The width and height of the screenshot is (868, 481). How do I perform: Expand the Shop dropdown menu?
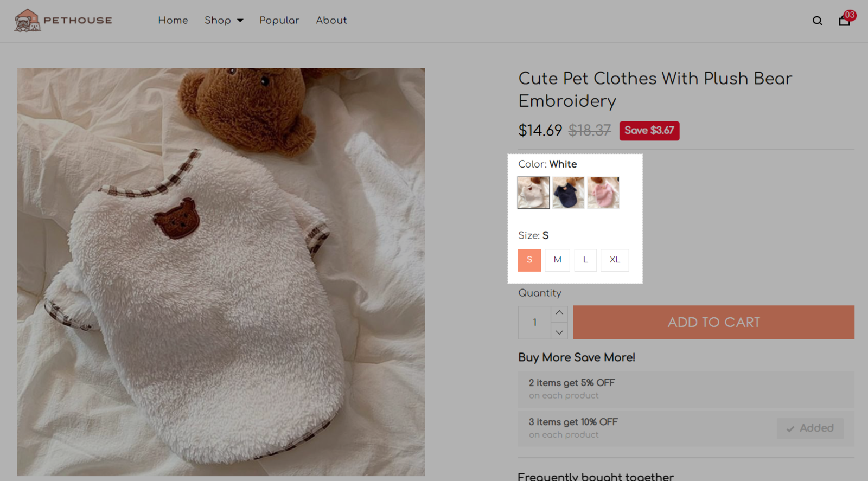tap(224, 21)
